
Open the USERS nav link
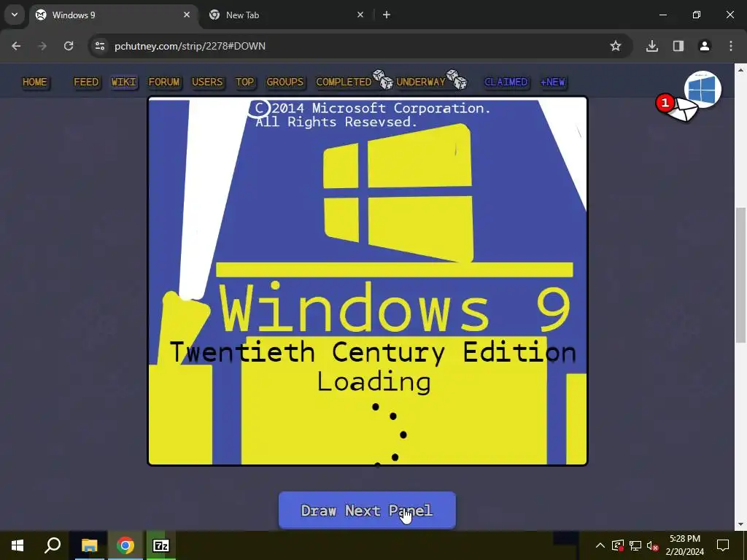coord(207,82)
